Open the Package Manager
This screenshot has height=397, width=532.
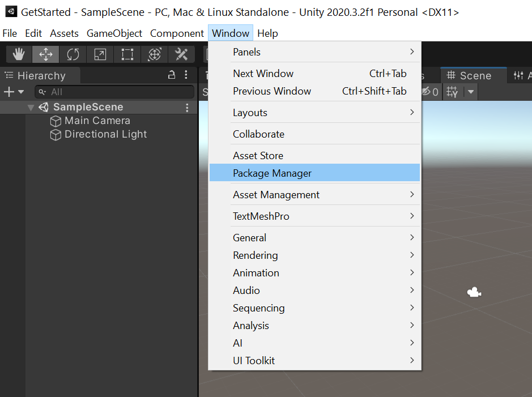(x=314, y=173)
